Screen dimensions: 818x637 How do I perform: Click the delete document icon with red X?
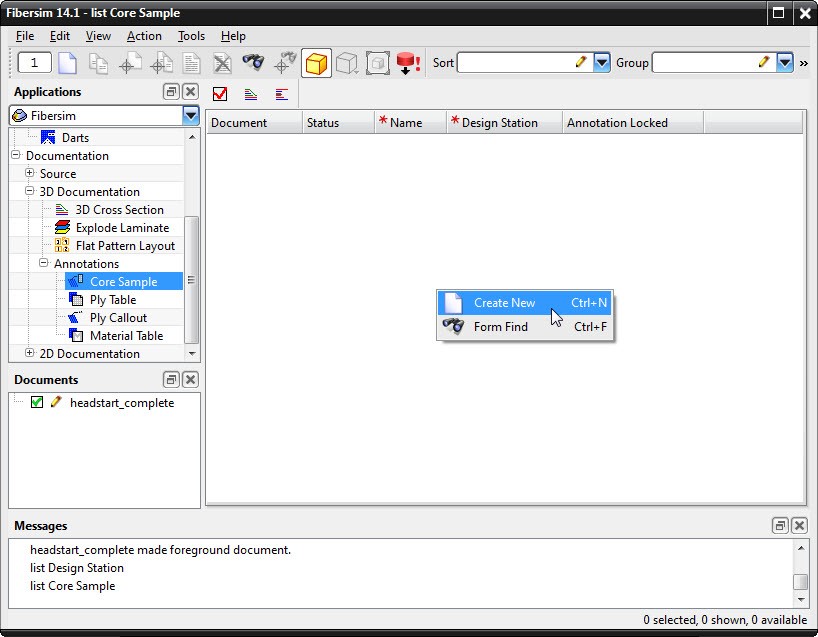tap(222, 62)
